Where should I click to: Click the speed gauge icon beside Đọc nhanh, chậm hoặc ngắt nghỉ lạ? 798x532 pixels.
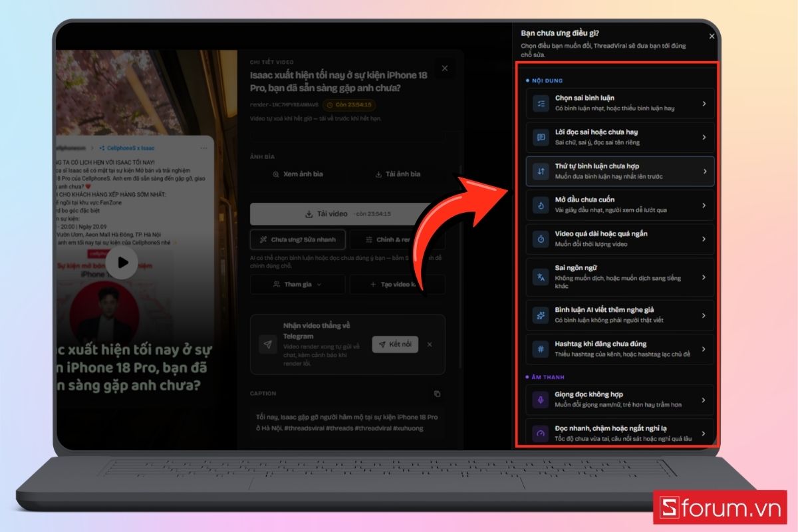(x=541, y=434)
